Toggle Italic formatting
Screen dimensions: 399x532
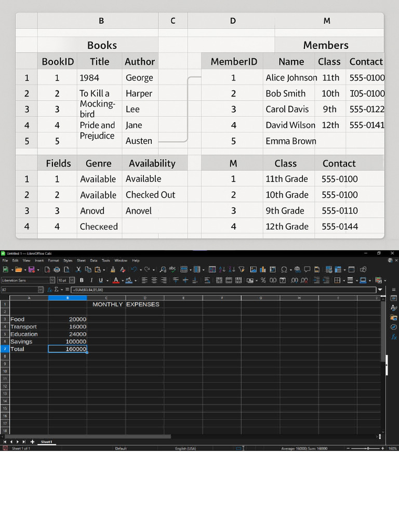point(91,281)
